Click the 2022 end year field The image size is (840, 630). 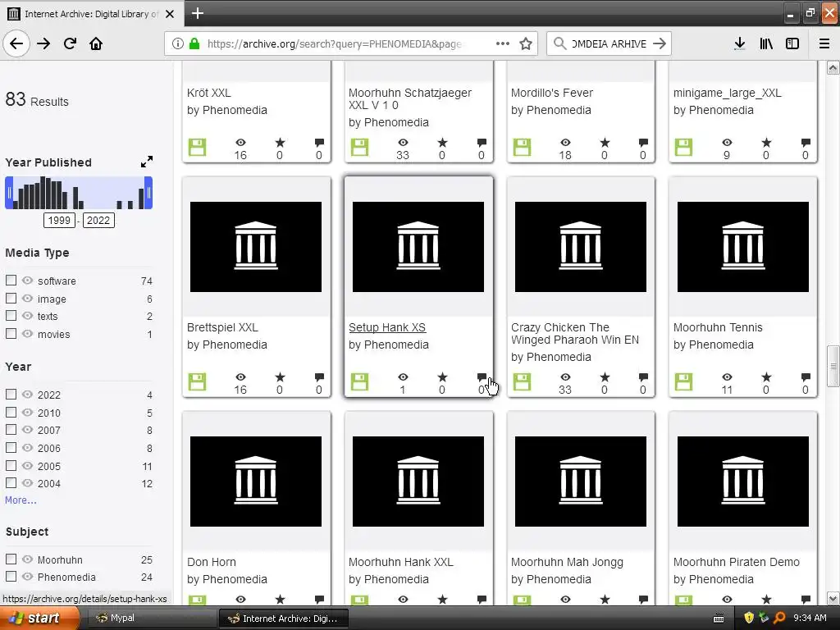(98, 220)
